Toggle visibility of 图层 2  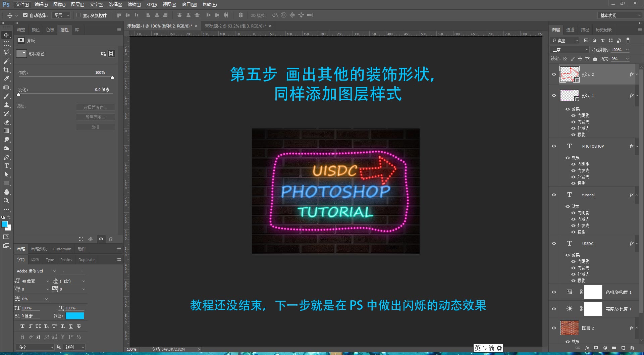click(x=554, y=328)
